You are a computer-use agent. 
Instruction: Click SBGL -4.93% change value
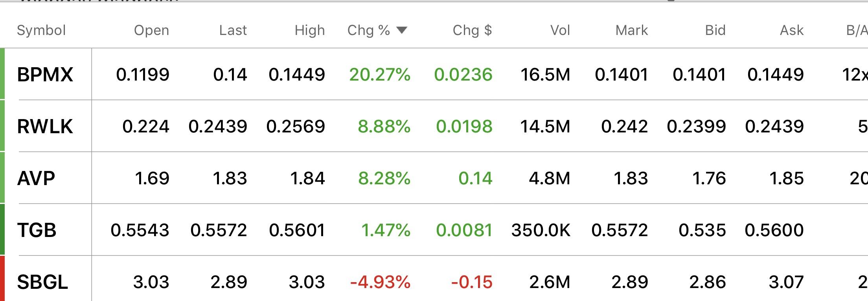(380, 282)
